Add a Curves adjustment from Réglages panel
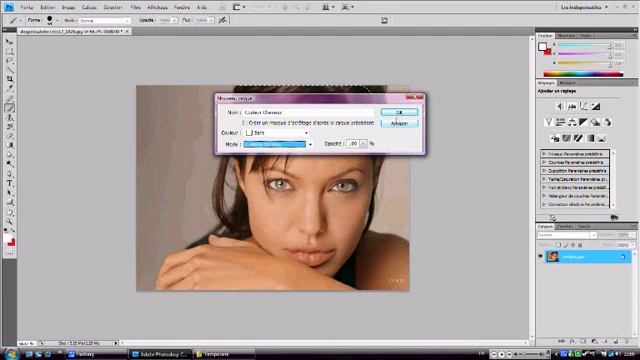 pos(584,107)
